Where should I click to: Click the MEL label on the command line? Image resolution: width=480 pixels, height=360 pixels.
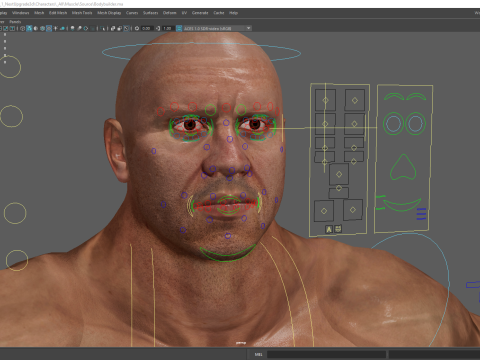(258, 354)
